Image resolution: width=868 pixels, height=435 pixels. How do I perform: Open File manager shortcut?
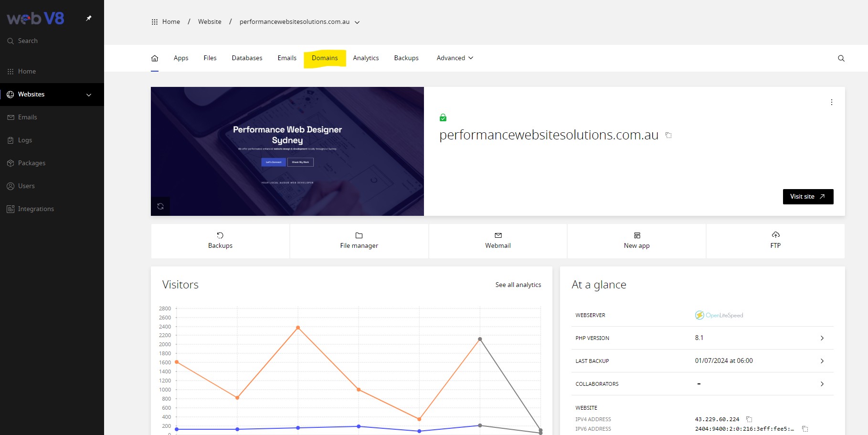point(359,241)
